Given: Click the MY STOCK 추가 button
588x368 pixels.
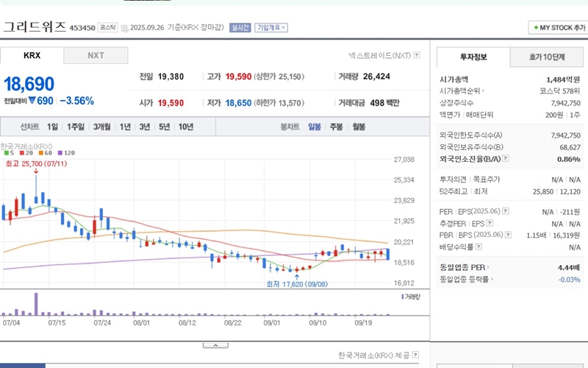Looking at the screenshot, I should click(x=559, y=27).
